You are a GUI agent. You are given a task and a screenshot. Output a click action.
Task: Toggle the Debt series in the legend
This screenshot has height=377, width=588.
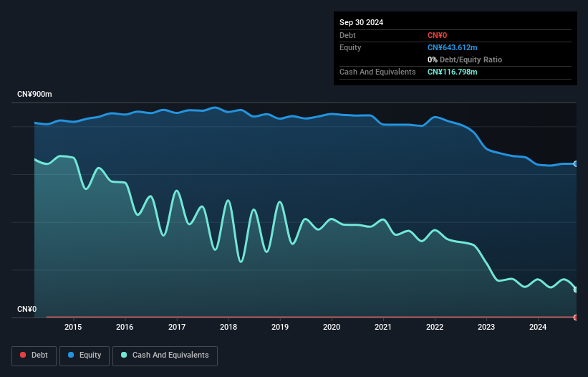(34, 355)
